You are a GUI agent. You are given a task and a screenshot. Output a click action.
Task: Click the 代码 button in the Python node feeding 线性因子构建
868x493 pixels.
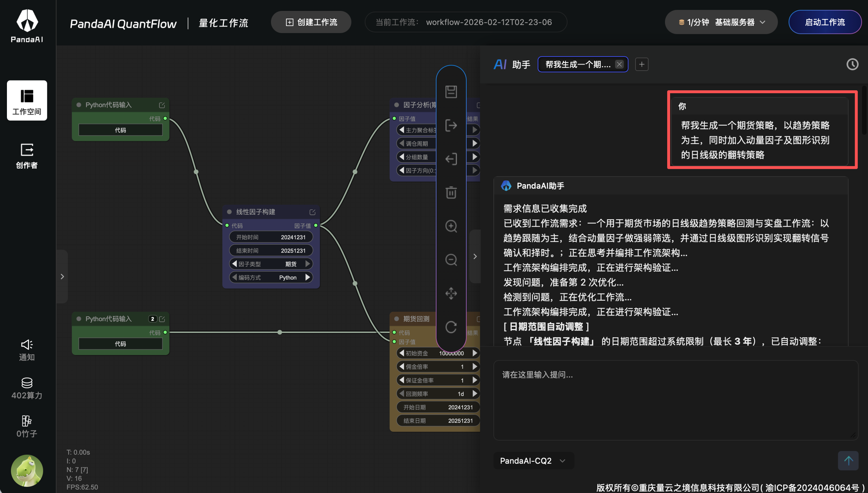120,130
